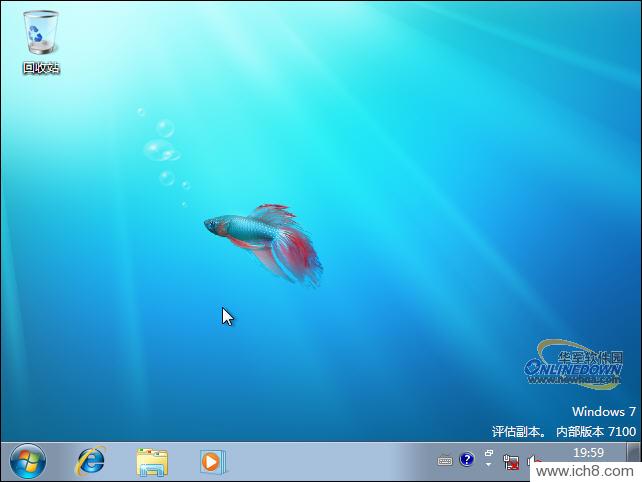Click the 19:59 taskbar clock
The width and height of the screenshot is (642, 482).
click(588, 453)
